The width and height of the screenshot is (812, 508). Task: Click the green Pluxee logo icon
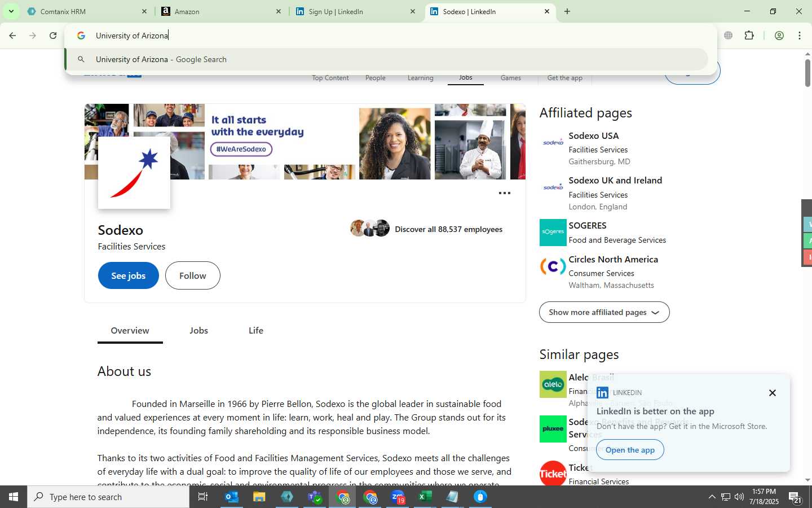[x=553, y=429]
